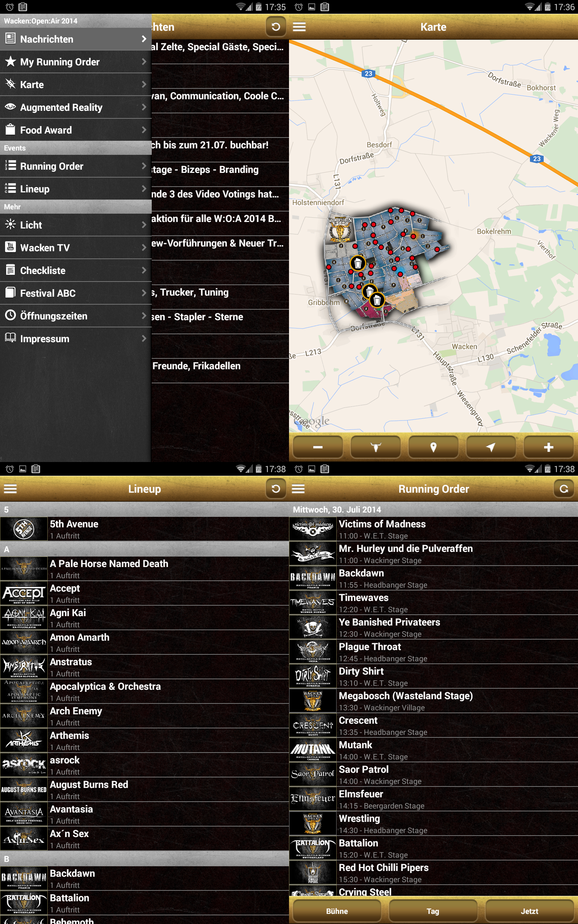Open the hamburger menu on Lineup screen
Viewport: 578px width, 924px height.
(10, 489)
